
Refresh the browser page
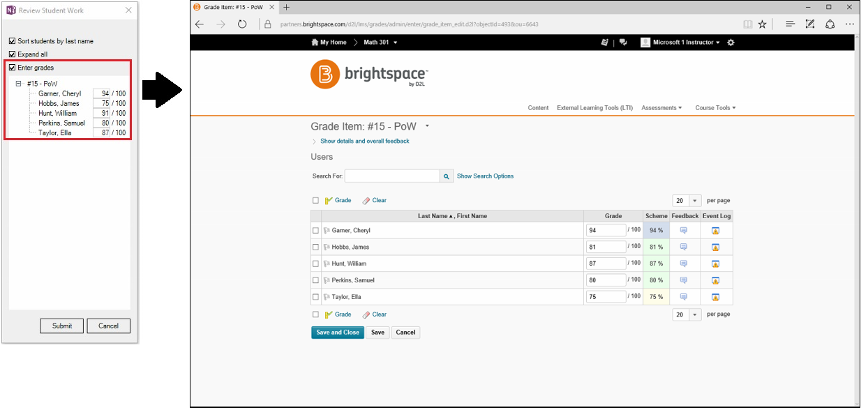[x=242, y=24]
